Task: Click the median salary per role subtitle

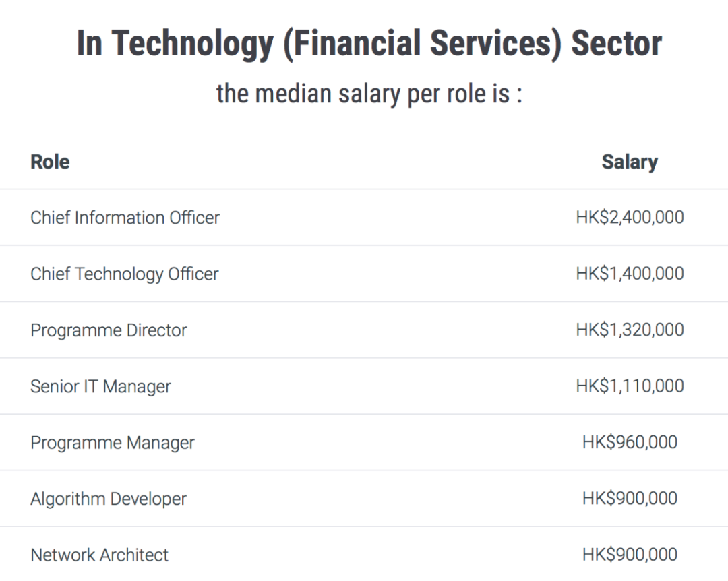Action: coord(369,94)
